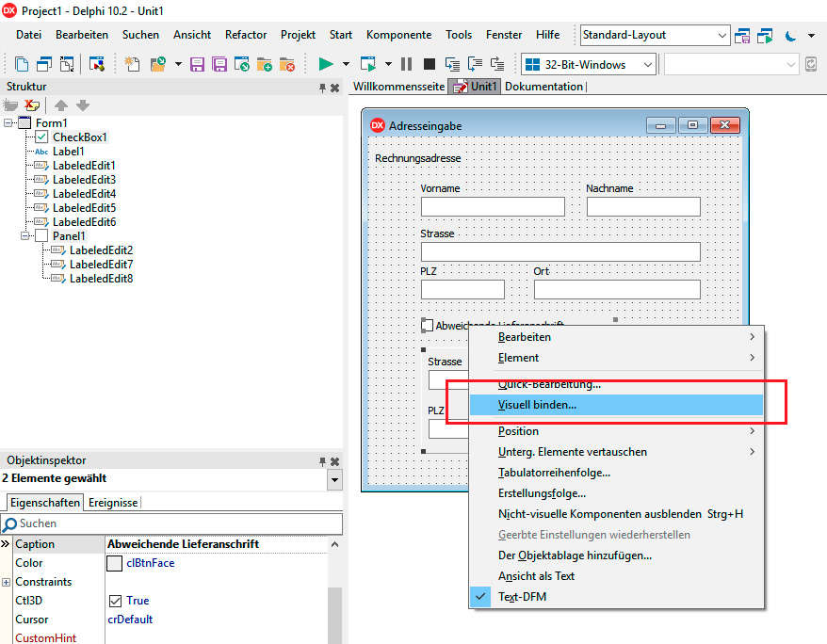Switch to the Willkommensseite tab

pyautogui.click(x=398, y=87)
